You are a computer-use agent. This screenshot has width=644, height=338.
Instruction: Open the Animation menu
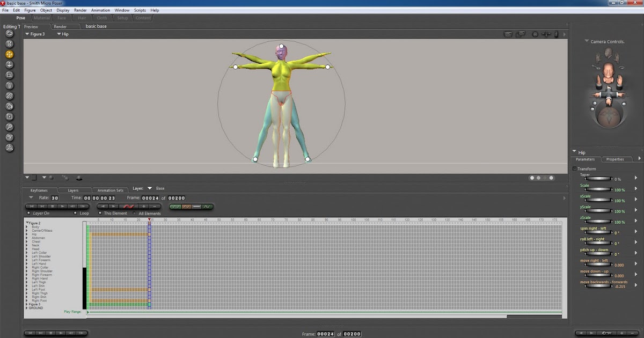100,10
